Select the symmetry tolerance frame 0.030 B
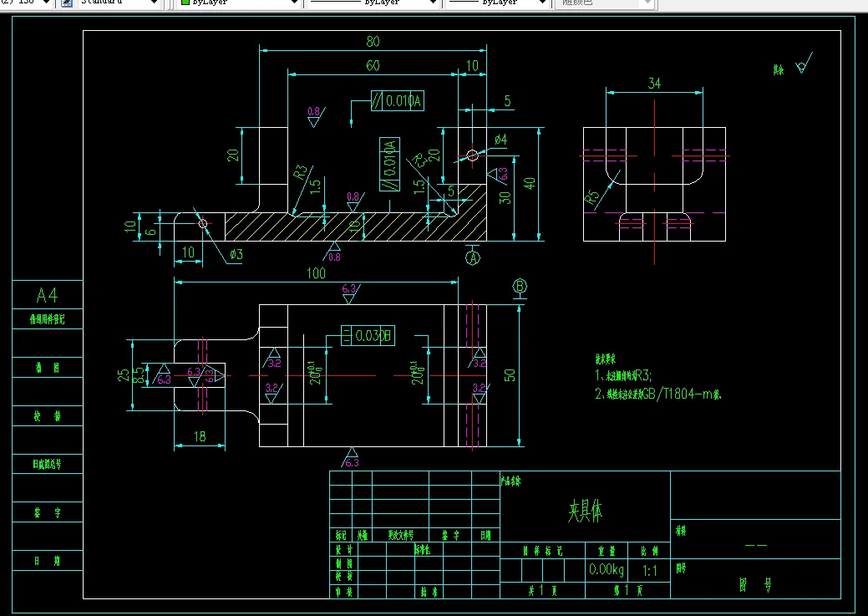868x616 pixels. (368, 335)
